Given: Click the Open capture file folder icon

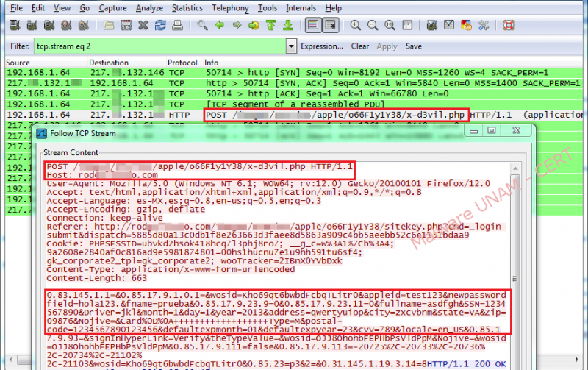Looking at the screenshot, I should 109,26.
